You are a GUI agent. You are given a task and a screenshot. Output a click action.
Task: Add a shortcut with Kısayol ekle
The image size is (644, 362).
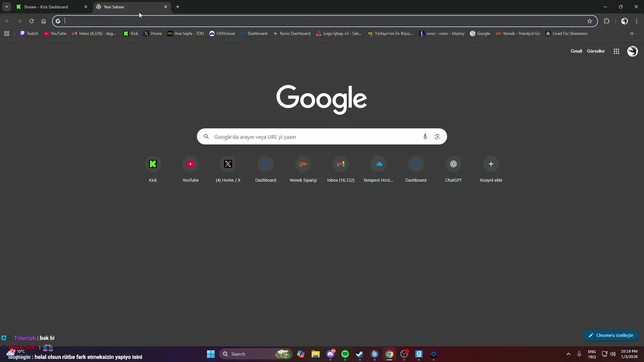(491, 169)
